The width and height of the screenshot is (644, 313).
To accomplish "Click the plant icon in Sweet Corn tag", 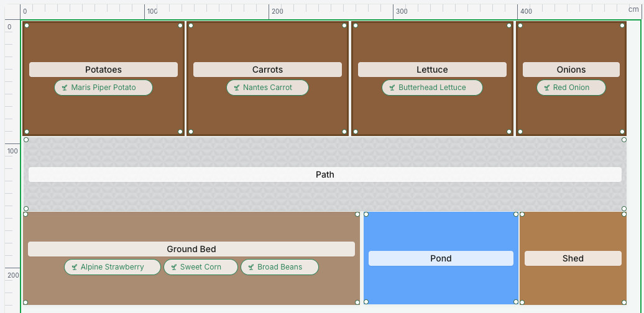I will click(x=173, y=267).
